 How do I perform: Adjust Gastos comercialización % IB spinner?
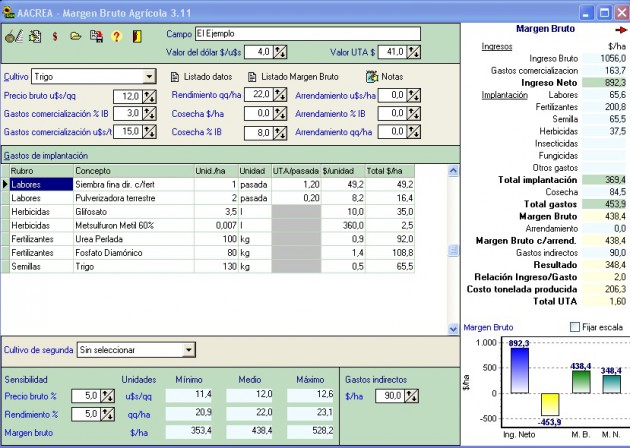[x=149, y=114]
